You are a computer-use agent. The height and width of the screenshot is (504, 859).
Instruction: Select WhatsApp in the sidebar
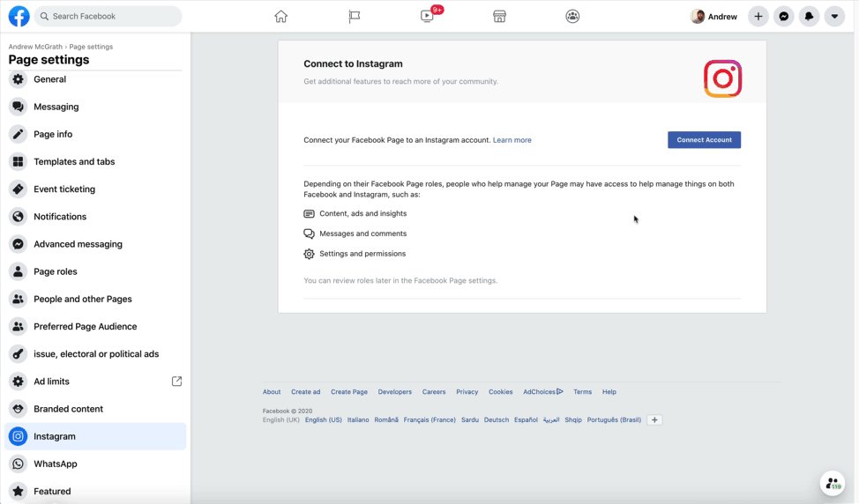point(55,464)
